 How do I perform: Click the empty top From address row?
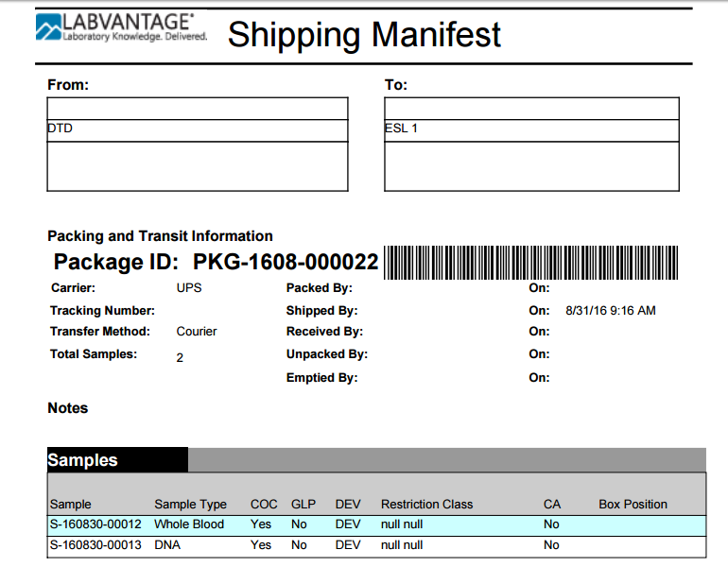[198, 109]
